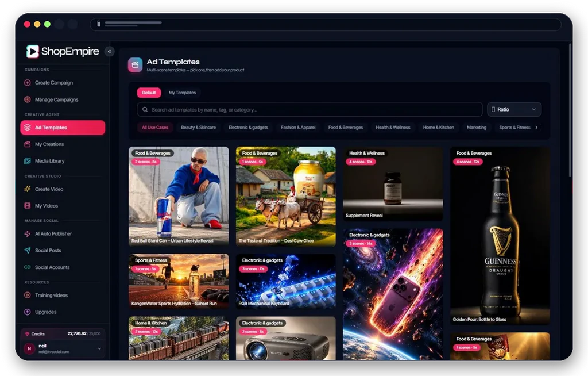Show more categories with right chevron
Viewport: 588px width, 376px height.
(537, 127)
